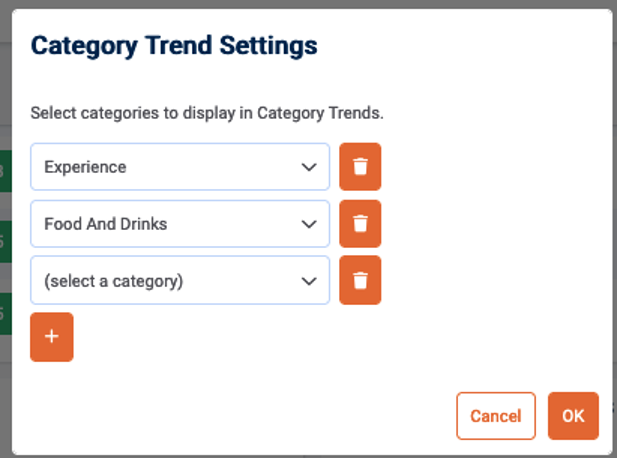Viewport: 618px width, 458px height.
Task: Click the "(select a category)" placeholder text
Action: coord(113,281)
